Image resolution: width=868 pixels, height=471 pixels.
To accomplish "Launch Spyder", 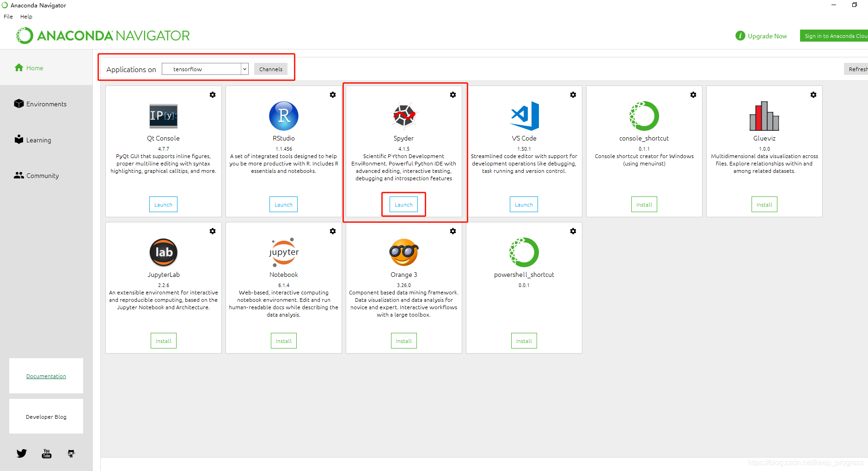I will (x=403, y=204).
